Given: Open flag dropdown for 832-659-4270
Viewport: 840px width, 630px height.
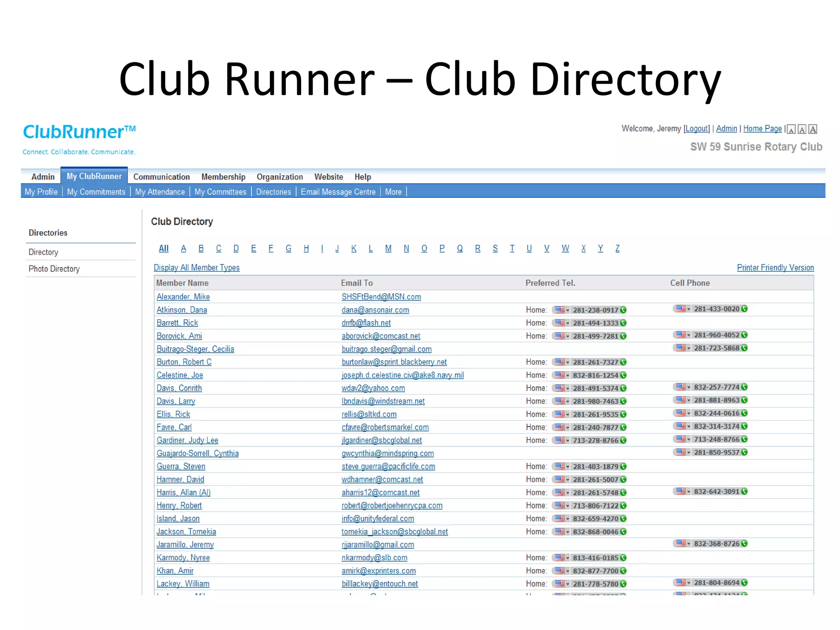Looking at the screenshot, I should [x=562, y=519].
